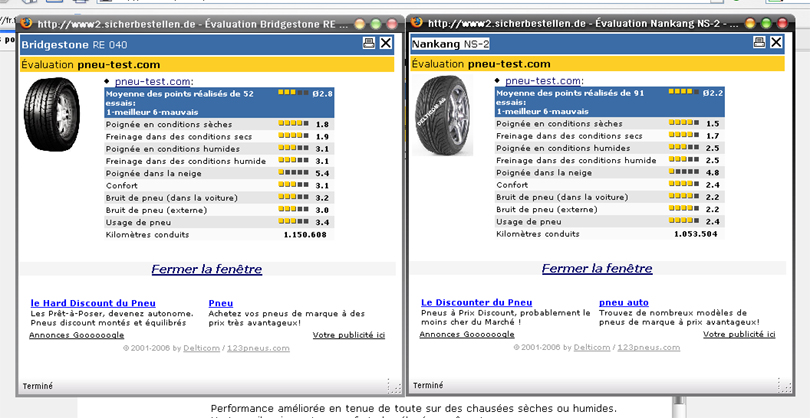Close the Bridgestone evaluation with the X icon
Screen dimensions: 810x418
pos(386,43)
